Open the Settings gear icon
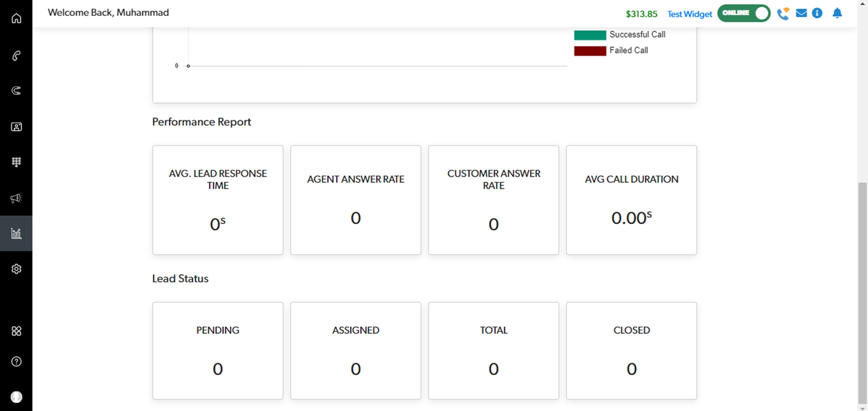Image resolution: width=868 pixels, height=411 pixels. click(x=16, y=269)
